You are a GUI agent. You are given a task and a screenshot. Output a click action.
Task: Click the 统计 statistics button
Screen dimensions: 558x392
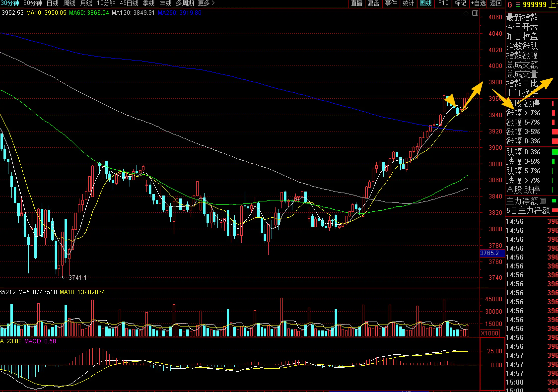click(x=408, y=3)
